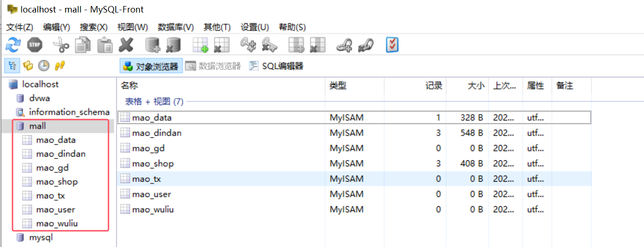This screenshot has height=247, width=644.
Task: Click the new database icon with plus
Action: coord(153,45)
